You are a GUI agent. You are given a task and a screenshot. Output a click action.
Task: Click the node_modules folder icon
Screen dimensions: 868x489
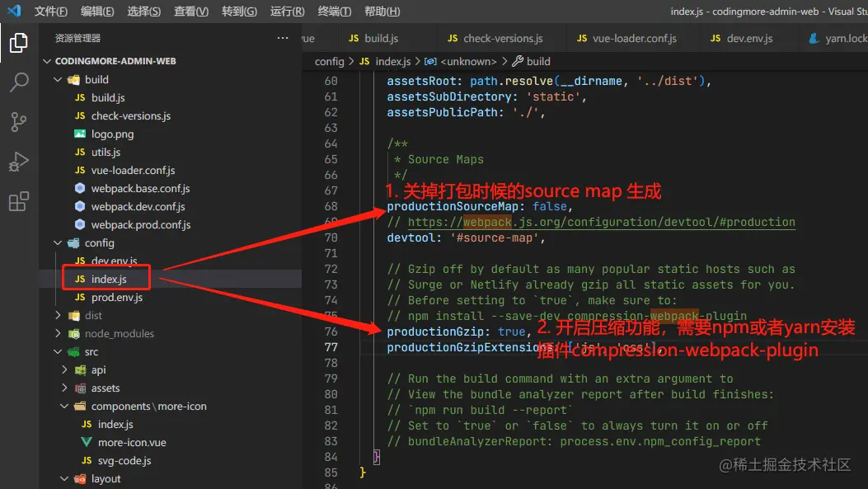(73, 333)
